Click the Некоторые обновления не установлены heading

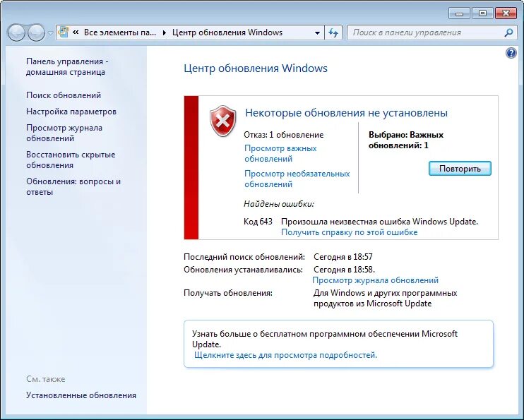(346, 113)
